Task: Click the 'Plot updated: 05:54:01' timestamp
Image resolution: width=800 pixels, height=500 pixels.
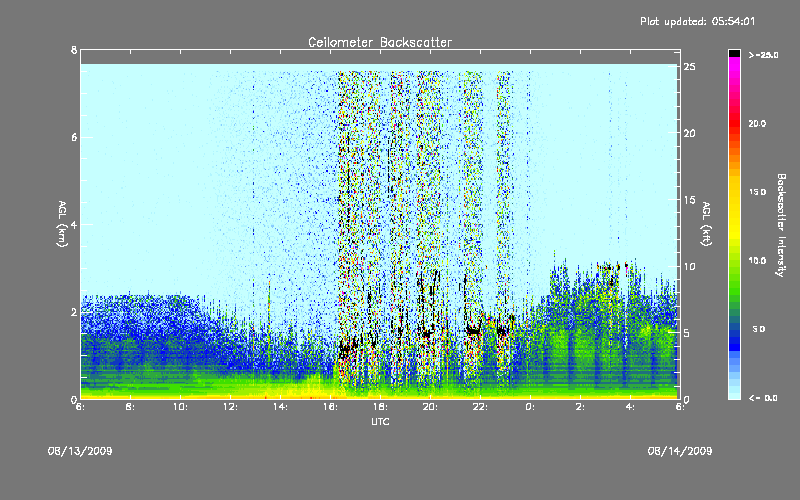Action: pyautogui.click(x=697, y=21)
